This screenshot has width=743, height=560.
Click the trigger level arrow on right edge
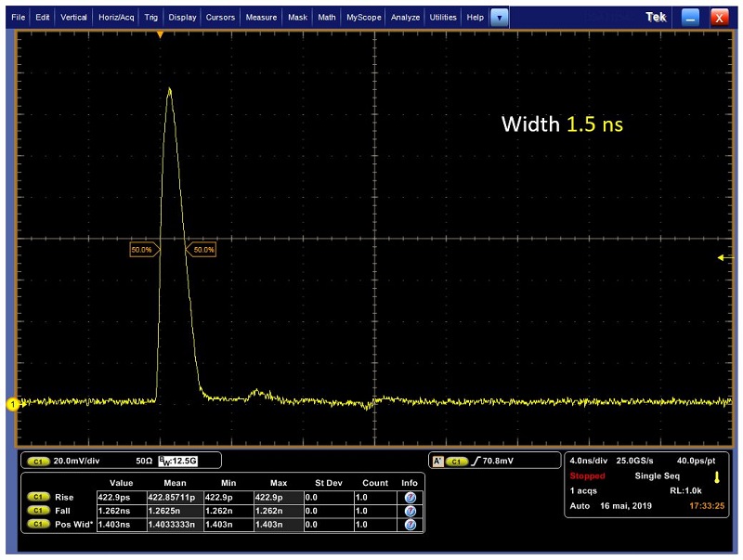pyautogui.click(x=725, y=258)
